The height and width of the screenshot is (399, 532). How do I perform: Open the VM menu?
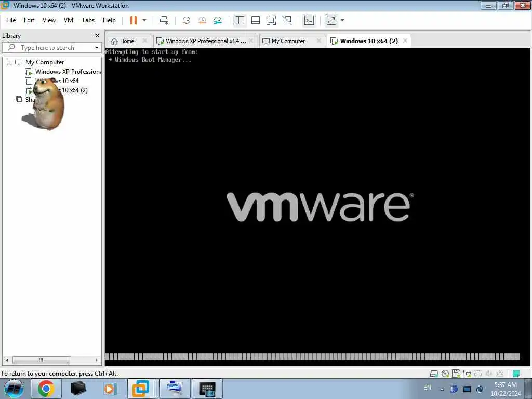69,20
